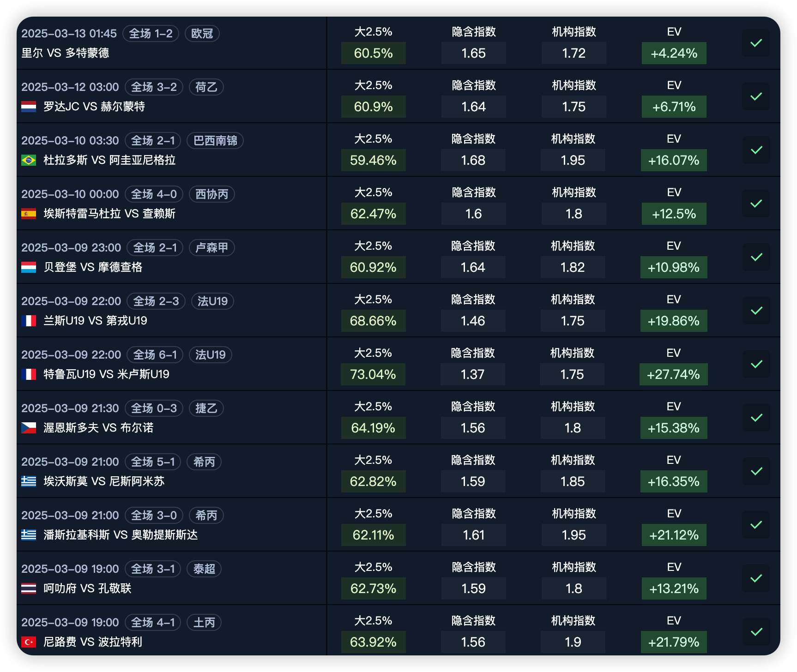Toggle the checkmark for 里尔 VS 多特蒙德

[756, 43]
